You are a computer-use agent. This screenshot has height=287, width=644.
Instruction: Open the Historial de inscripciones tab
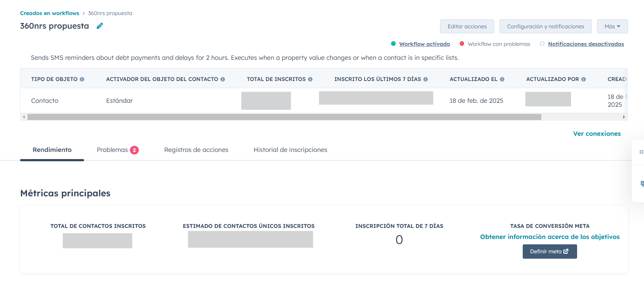[290, 150]
